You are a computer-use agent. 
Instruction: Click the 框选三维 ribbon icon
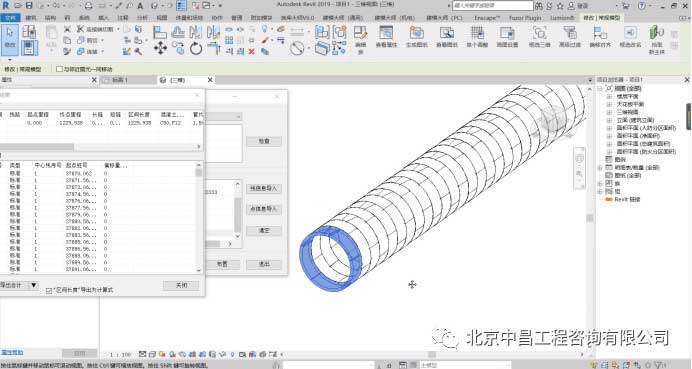539,37
